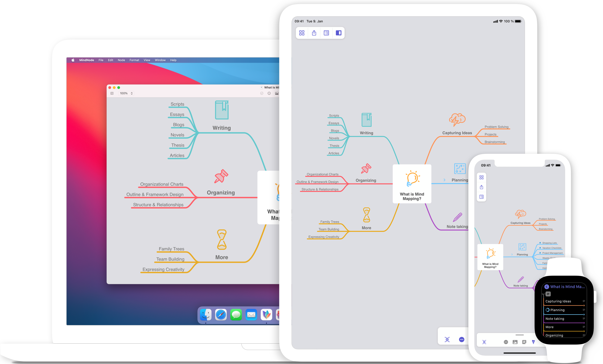This screenshot has height=364, width=603.
Task: Click the smiley sticker icon in the Mac toolbar
Action: [x=269, y=93]
